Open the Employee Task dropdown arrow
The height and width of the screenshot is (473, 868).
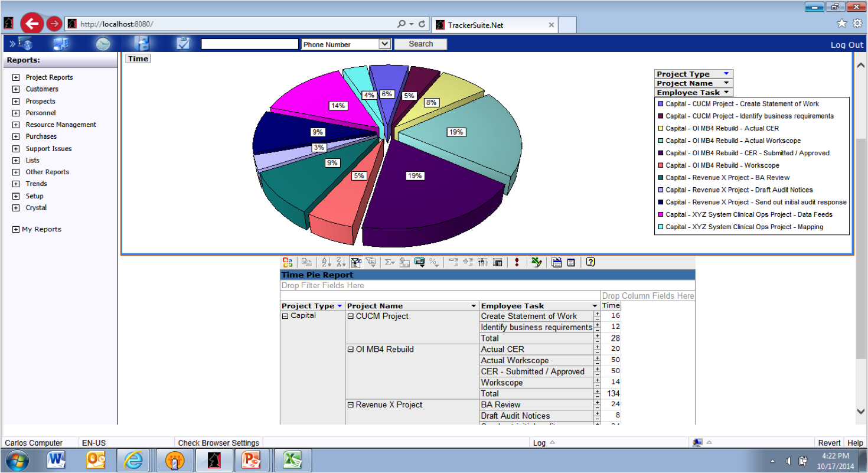[x=726, y=92]
